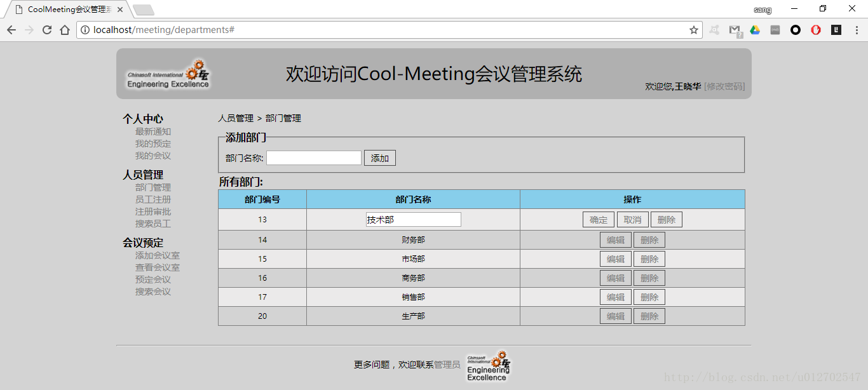Click the 修改密码 link in header

pos(724,86)
